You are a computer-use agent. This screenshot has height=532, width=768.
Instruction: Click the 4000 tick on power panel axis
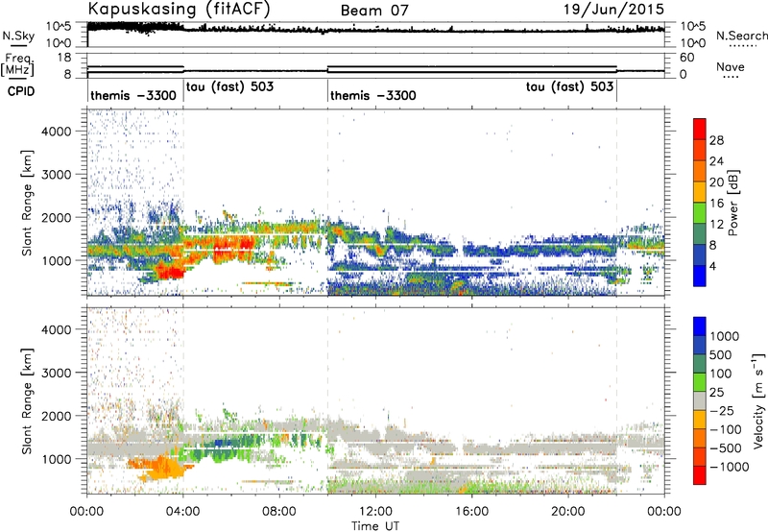pos(57,132)
